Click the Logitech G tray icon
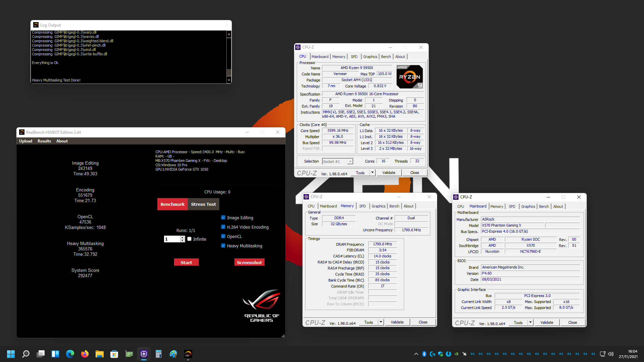 [x=432, y=354]
